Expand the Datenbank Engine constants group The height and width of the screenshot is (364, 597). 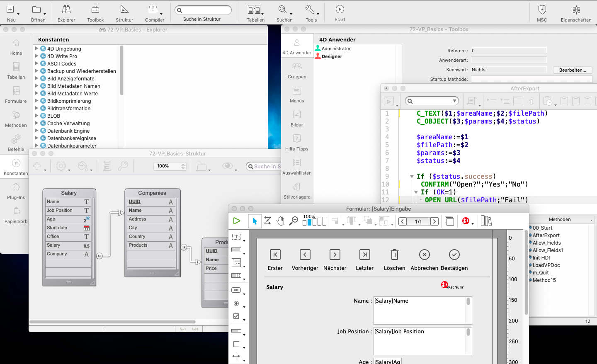click(x=36, y=131)
